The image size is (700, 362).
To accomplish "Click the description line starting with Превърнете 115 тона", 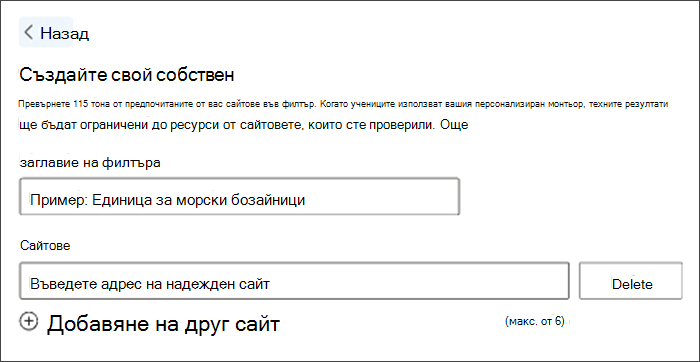I will (x=344, y=104).
